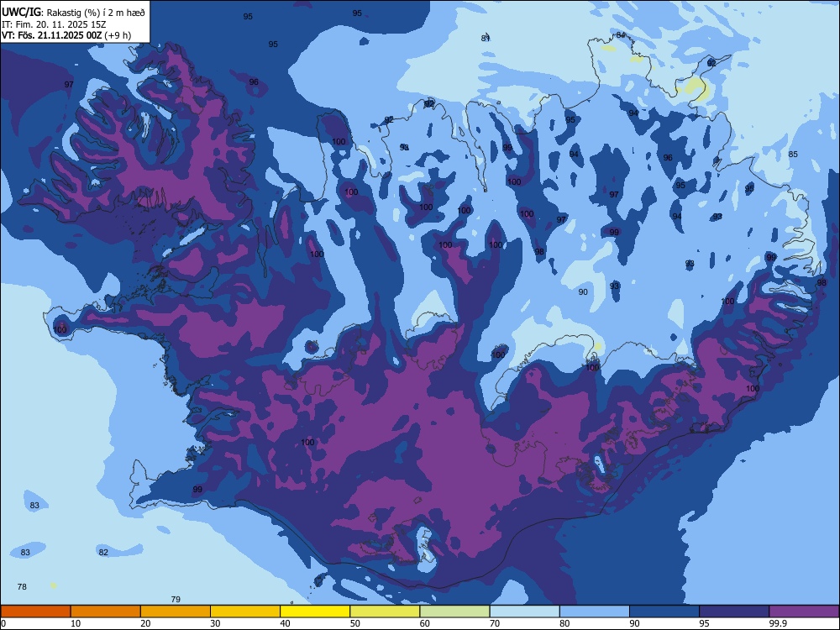
Task: Select the light green 60–70 legend swatch
Action: point(454,612)
